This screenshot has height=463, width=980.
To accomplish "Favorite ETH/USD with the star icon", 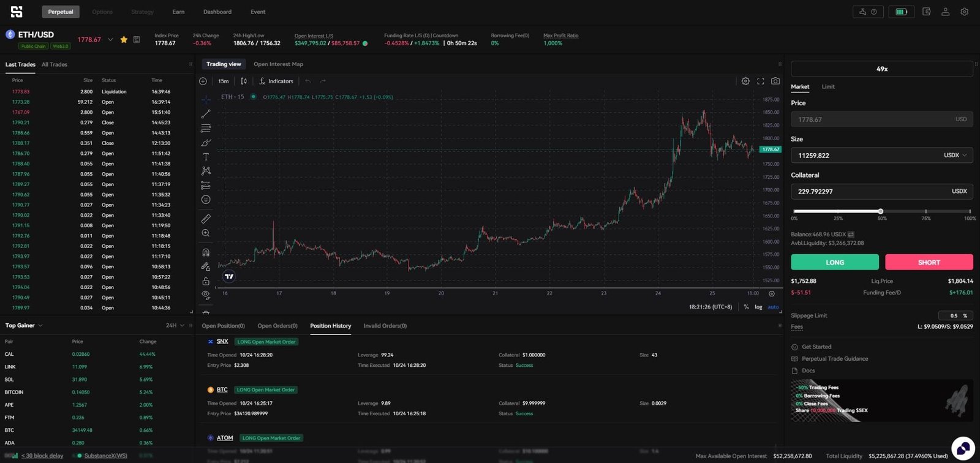I will coord(124,40).
